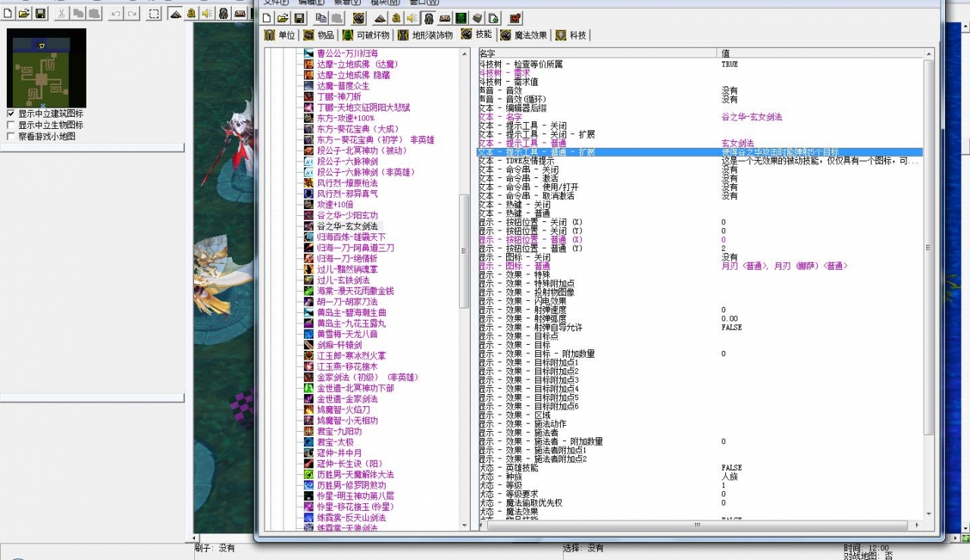Open 编辑(E) menu in Object Editor
970x560 pixels.
pyautogui.click(x=312, y=2)
